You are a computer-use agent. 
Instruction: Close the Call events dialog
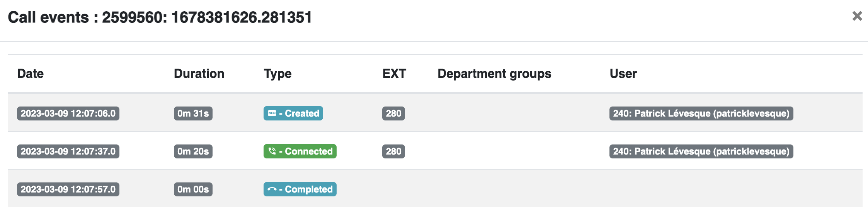[x=857, y=16]
